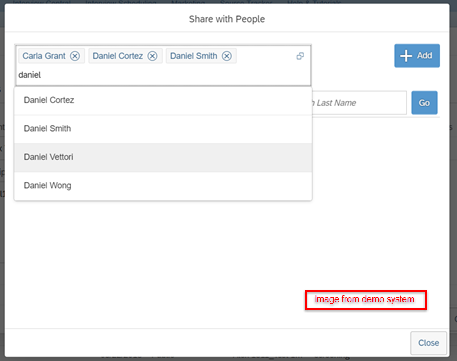The width and height of the screenshot is (457, 361).
Task: Choose Daniel Vettori in the suggestion list
Action: click(x=163, y=157)
